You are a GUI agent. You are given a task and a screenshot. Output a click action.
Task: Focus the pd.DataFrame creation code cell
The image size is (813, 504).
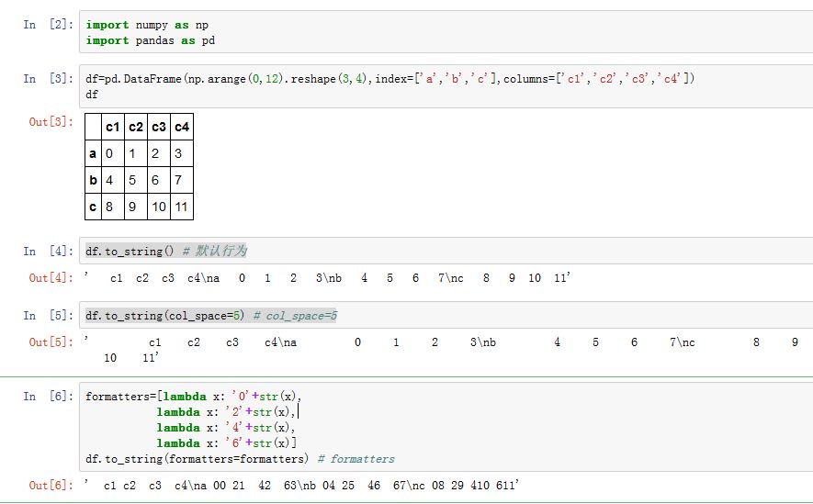(x=441, y=86)
